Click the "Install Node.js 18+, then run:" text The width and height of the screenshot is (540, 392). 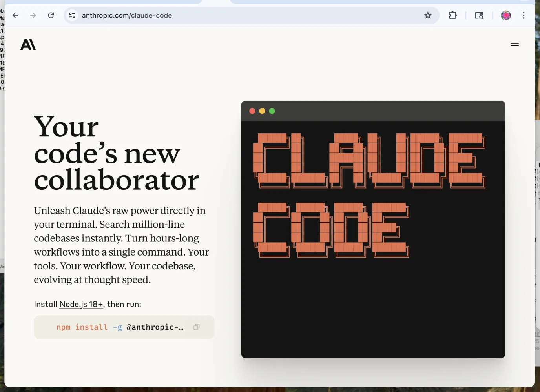(88, 304)
